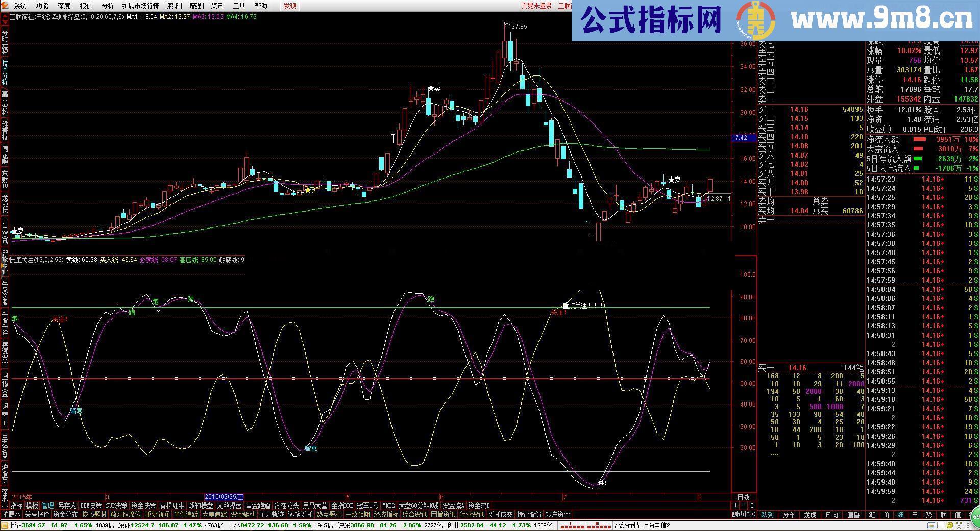
Task: Open 技术分析 sidebar tab
Action: (x=5, y=72)
